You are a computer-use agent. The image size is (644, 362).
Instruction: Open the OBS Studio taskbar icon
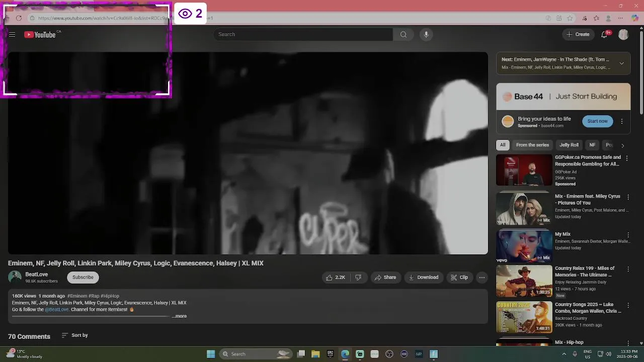389,354
